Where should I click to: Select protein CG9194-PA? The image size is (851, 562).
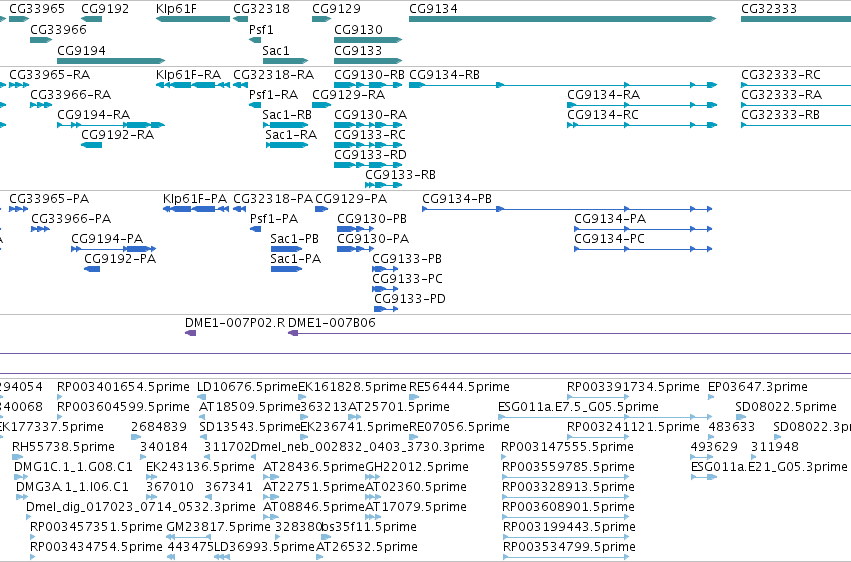point(113,249)
